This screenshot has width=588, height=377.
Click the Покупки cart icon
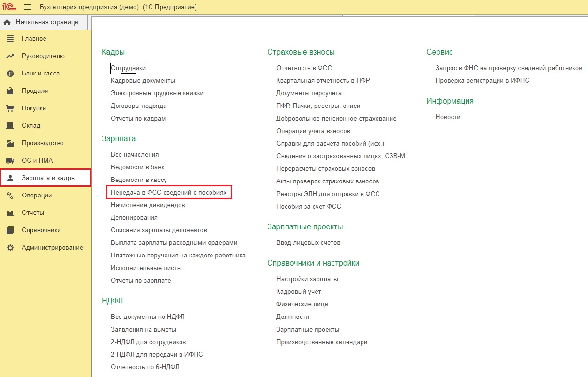pyautogui.click(x=10, y=108)
